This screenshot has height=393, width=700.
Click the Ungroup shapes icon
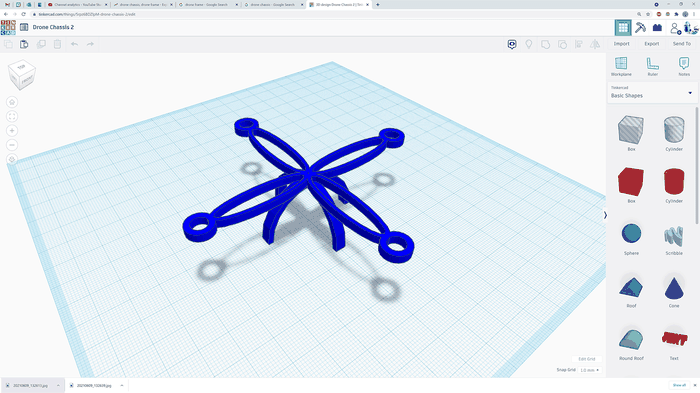tap(562, 44)
